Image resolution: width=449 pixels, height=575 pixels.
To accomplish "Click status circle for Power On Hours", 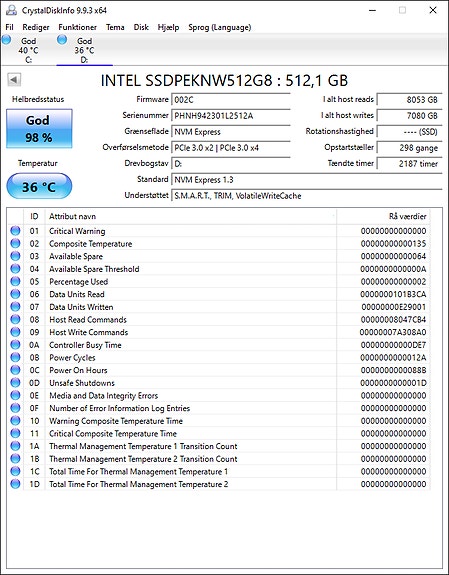I will click(15, 370).
